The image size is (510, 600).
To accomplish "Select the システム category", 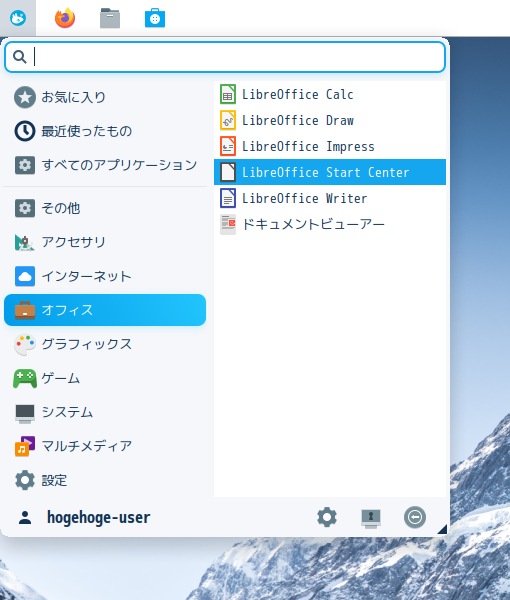I will click(105, 412).
